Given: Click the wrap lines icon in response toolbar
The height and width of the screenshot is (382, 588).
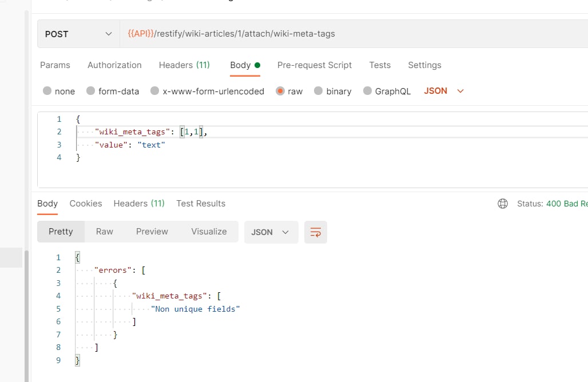Looking at the screenshot, I should click(x=316, y=232).
